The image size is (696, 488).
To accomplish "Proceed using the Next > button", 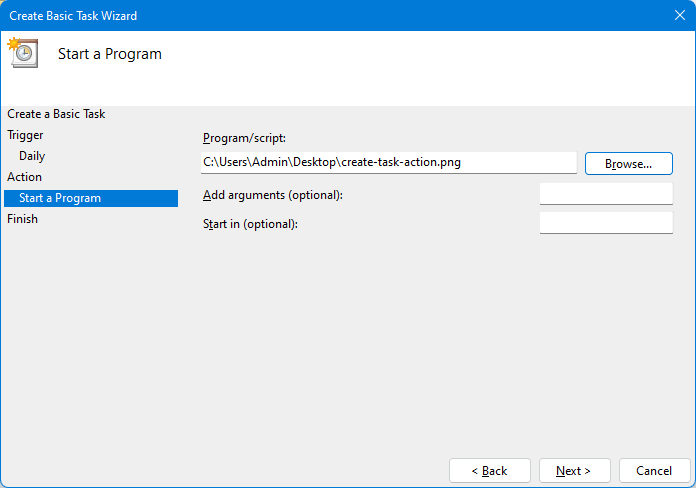I will point(574,470).
